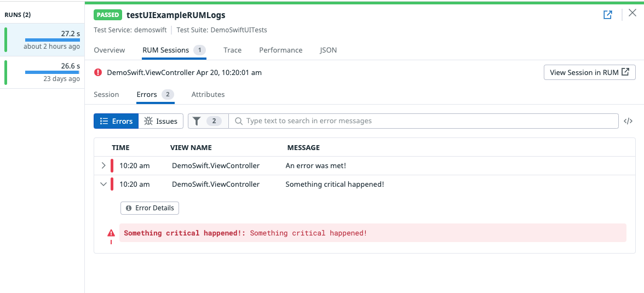Image resolution: width=644 pixels, height=293 pixels.
Task: Click the red warning triangle icon
Action: 111,233
